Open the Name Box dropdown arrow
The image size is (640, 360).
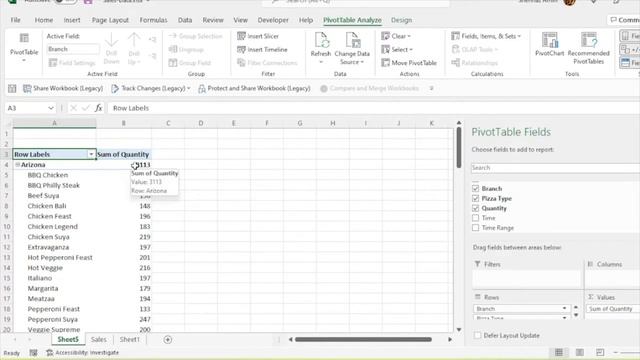pos(51,108)
